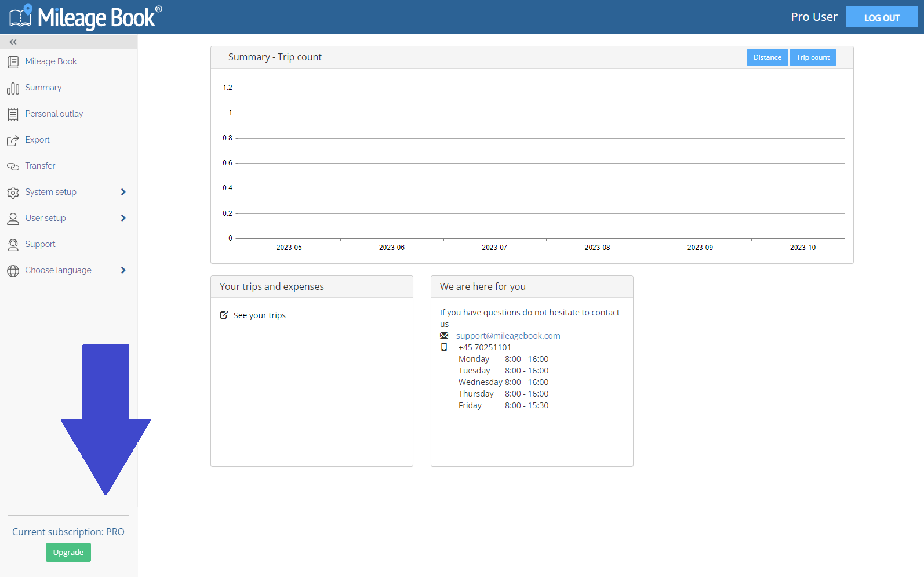Click phone number +45 70251101
924x577 pixels.
pos(485,347)
